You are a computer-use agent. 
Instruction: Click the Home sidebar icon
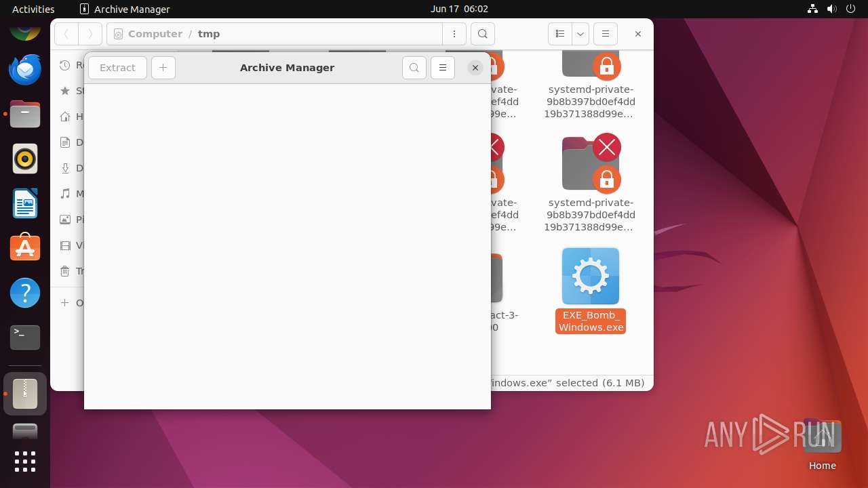point(65,117)
